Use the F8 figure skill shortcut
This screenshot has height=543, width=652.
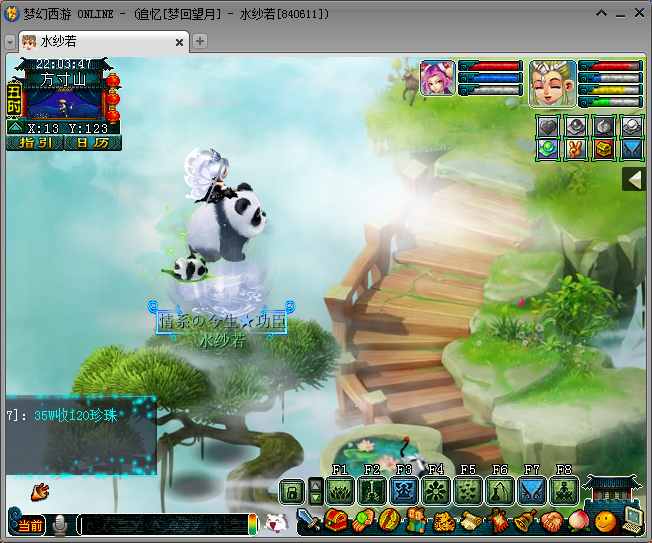pyautogui.click(x=564, y=491)
